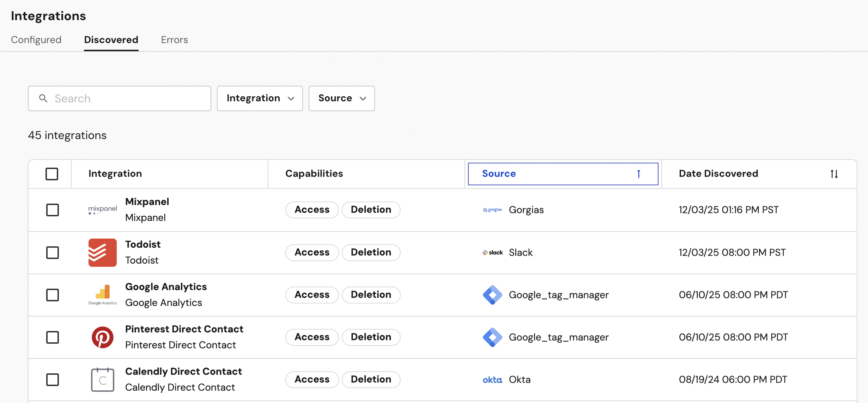Check the select-all checkbox in header
This screenshot has height=403, width=868.
pyautogui.click(x=52, y=174)
